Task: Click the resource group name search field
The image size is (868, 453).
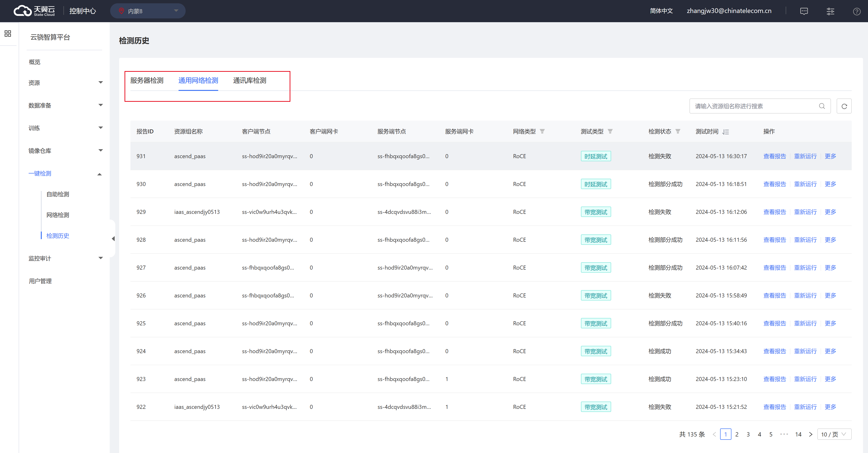Action: (760, 106)
